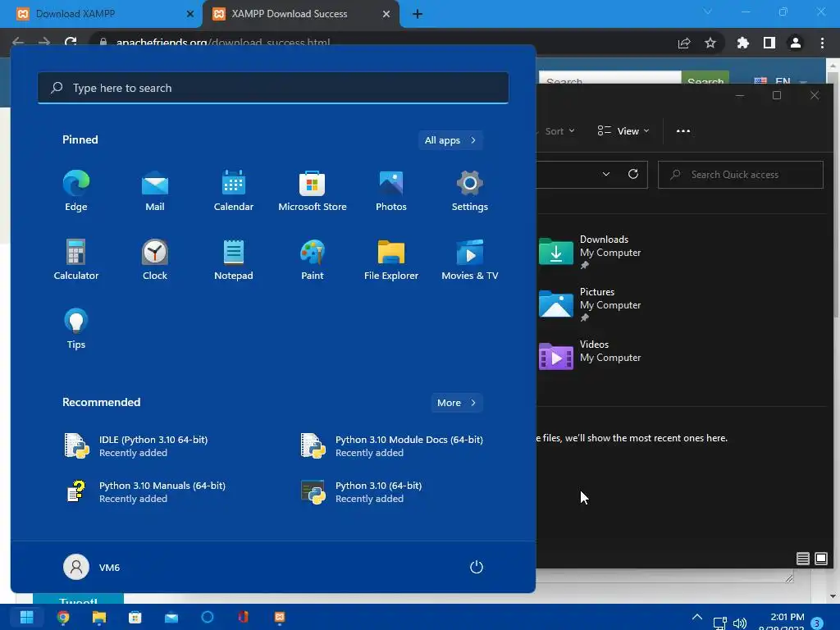Open the Mail pinned app
This screenshot has height=630, width=840.
click(x=155, y=190)
